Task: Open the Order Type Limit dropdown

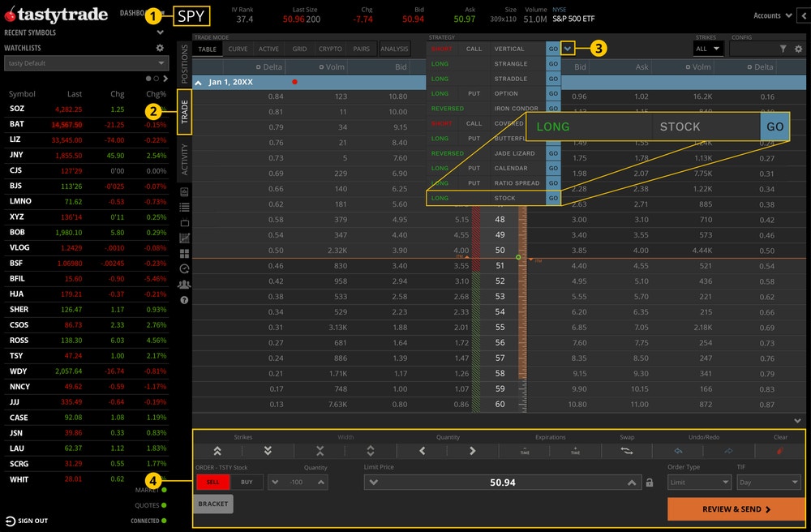Action: (x=698, y=483)
